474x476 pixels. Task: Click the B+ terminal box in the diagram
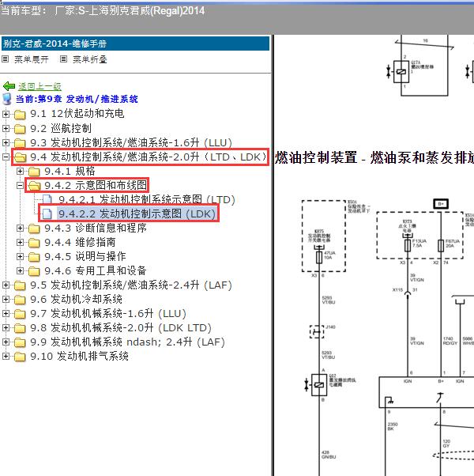tap(441, 204)
